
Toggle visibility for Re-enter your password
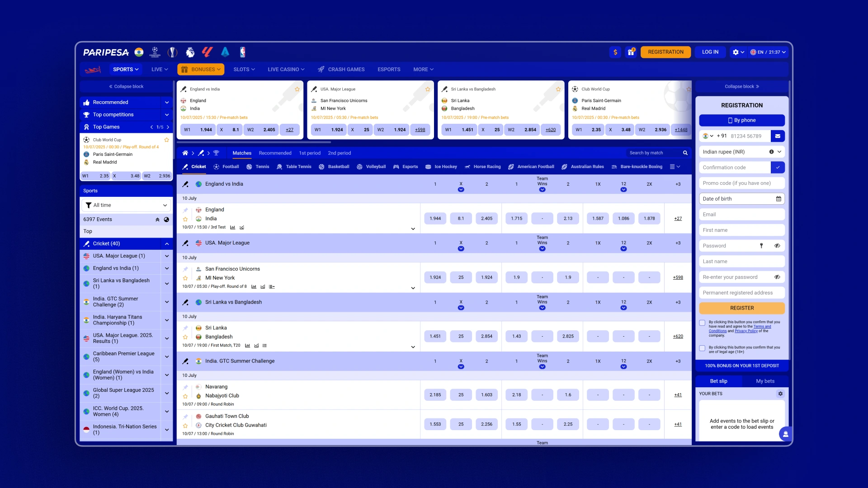(x=777, y=277)
